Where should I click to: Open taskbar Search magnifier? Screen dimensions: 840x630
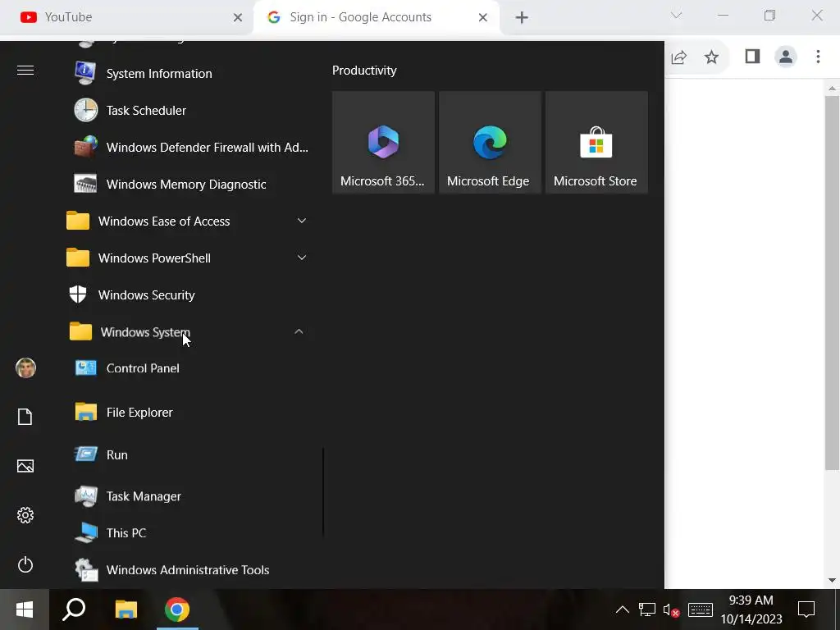pyautogui.click(x=74, y=609)
